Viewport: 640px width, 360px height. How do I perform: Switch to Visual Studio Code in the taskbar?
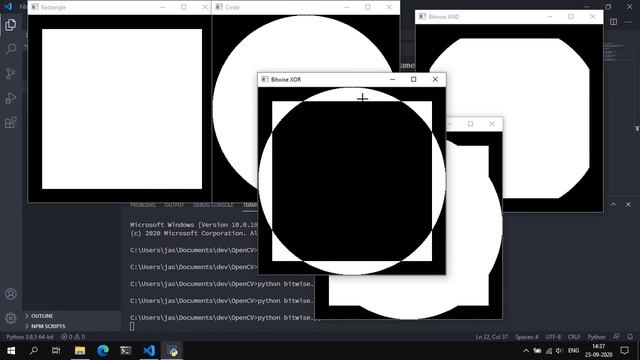click(149, 351)
